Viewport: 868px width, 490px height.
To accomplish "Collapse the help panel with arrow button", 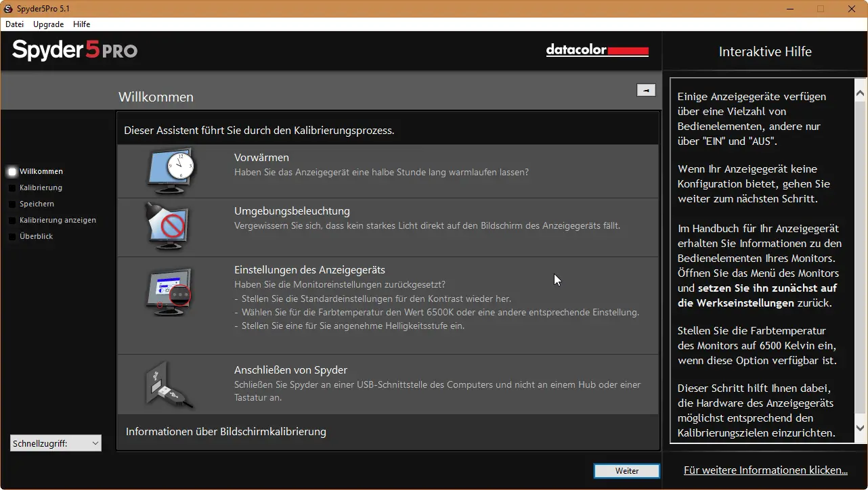I will point(646,90).
